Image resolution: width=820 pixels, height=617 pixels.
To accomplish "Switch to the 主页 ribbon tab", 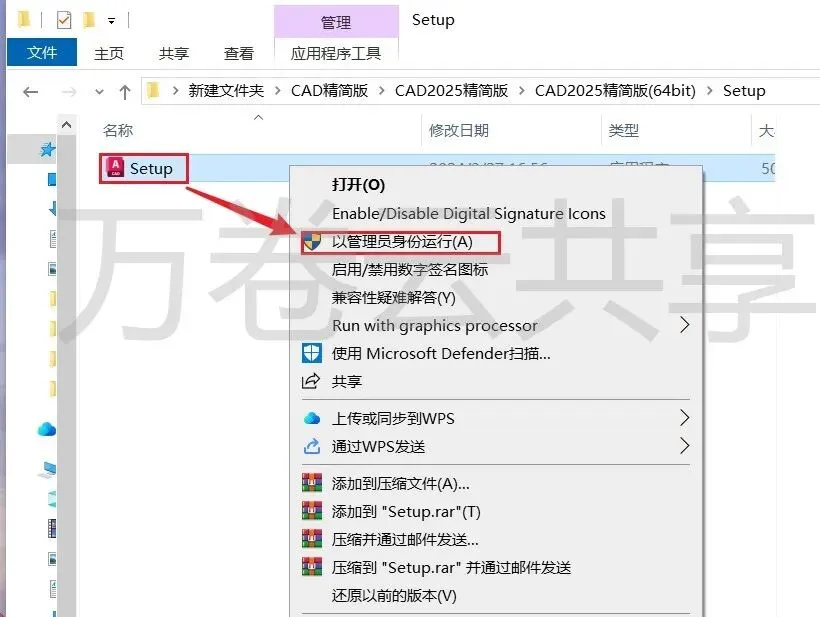I will (109, 53).
